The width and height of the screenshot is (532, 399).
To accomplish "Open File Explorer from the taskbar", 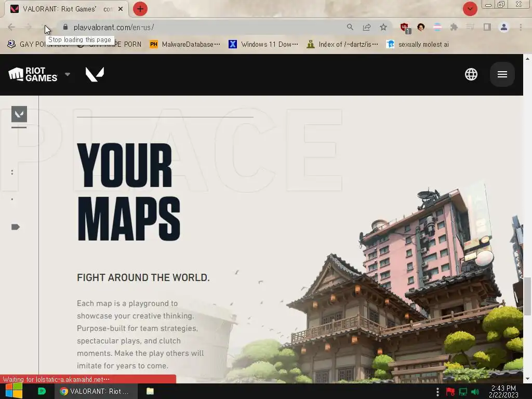I will coord(150,391).
